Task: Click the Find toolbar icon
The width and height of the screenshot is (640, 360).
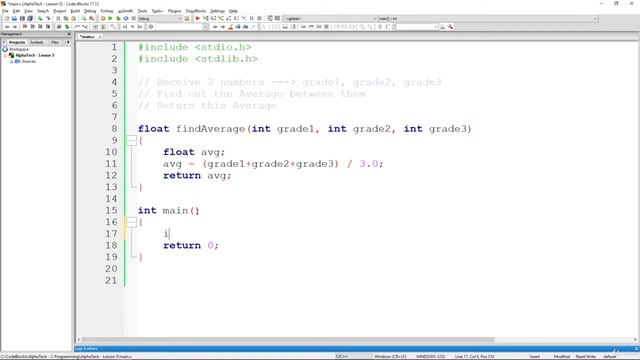Action: [84, 19]
